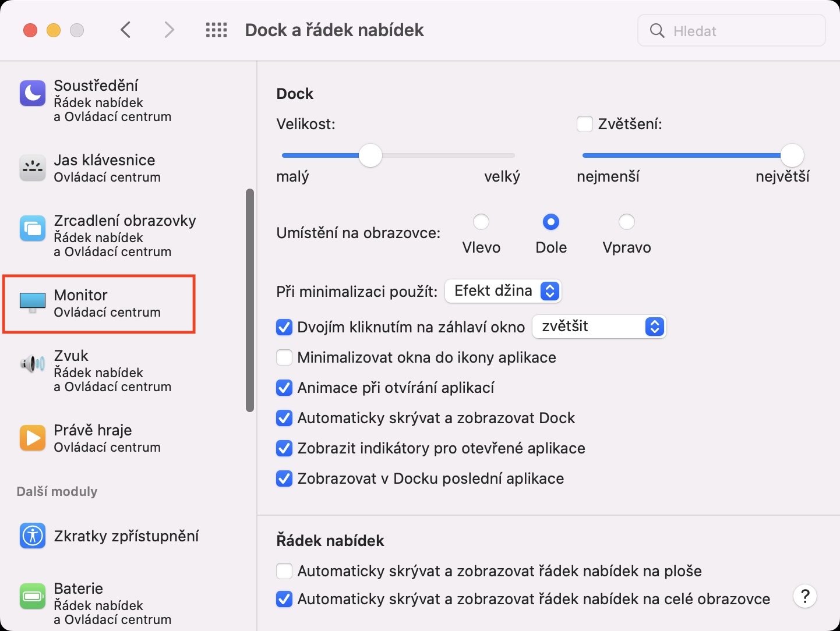840x631 pixels.
Task: Enable the Zvětšení checkbox
Action: coord(585,124)
